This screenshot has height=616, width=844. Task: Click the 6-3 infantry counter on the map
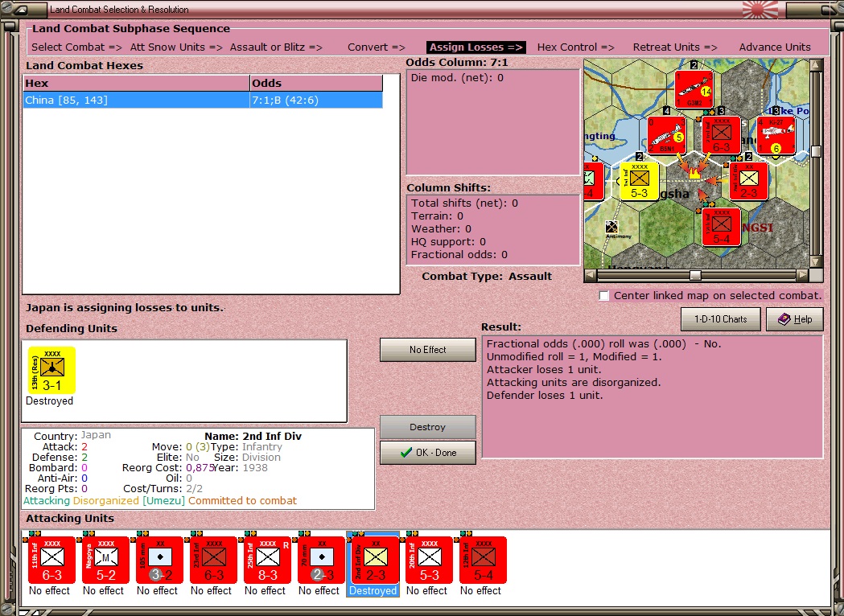(x=721, y=135)
